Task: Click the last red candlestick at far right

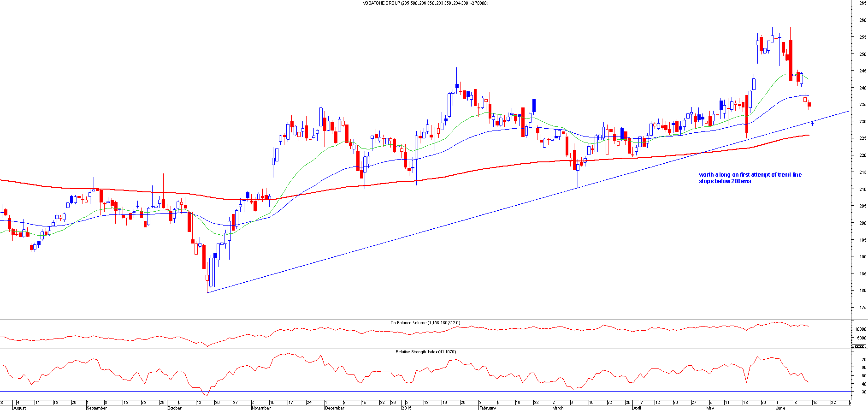Action: click(809, 105)
